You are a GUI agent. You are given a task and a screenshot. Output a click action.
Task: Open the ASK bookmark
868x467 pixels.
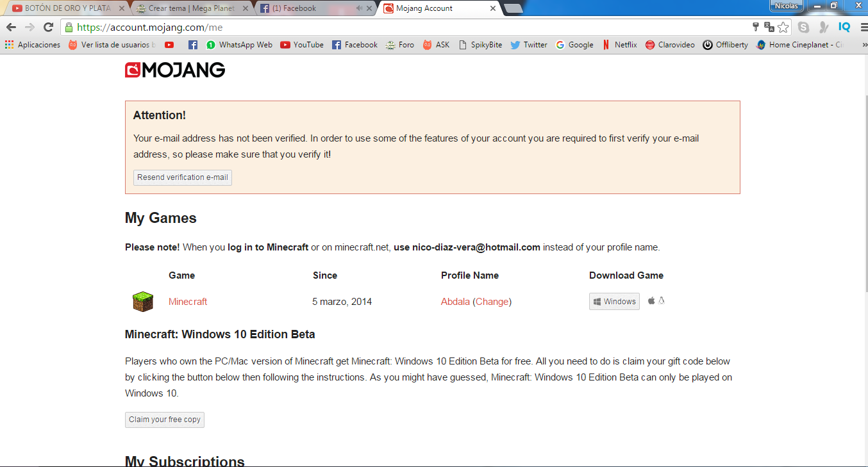436,45
